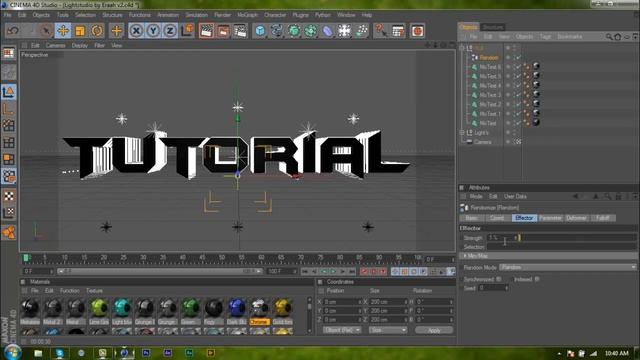
Task: Open the Random Mode dropdown
Action: click(x=568, y=267)
